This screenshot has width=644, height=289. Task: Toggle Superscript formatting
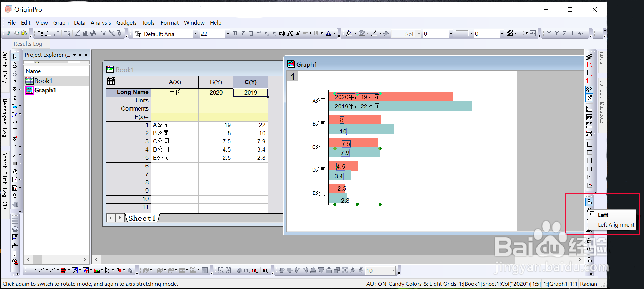pos(259,33)
